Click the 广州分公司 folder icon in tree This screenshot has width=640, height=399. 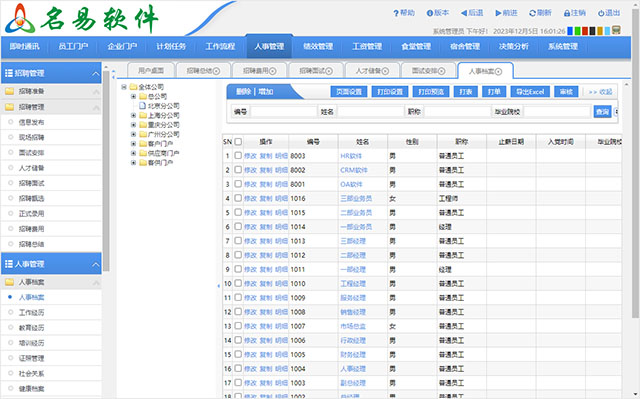pyautogui.click(x=143, y=134)
